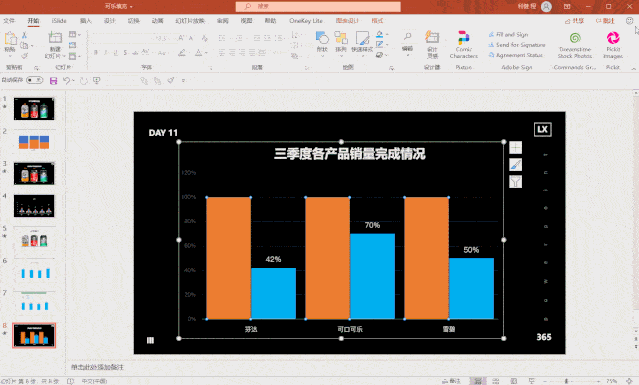The width and height of the screenshot is (639, 385).
Task: Switch to Reading view in status bar
Action: [513, 381]
